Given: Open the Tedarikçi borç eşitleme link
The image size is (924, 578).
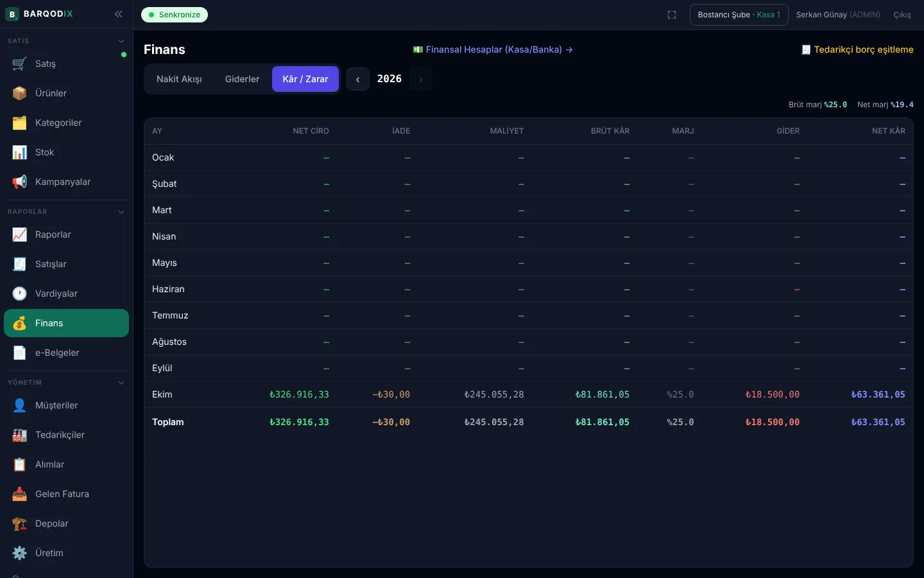Looking at the screenshot, I should [x=857, y=49].
